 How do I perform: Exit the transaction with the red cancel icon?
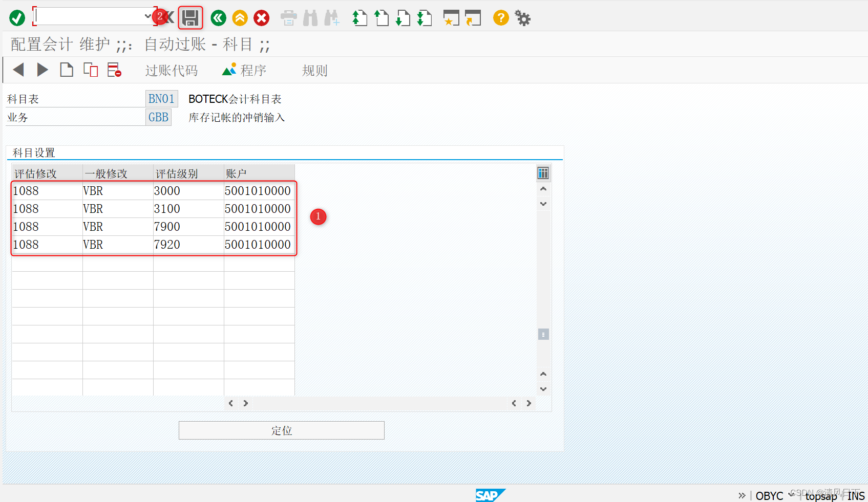[261, 17]
